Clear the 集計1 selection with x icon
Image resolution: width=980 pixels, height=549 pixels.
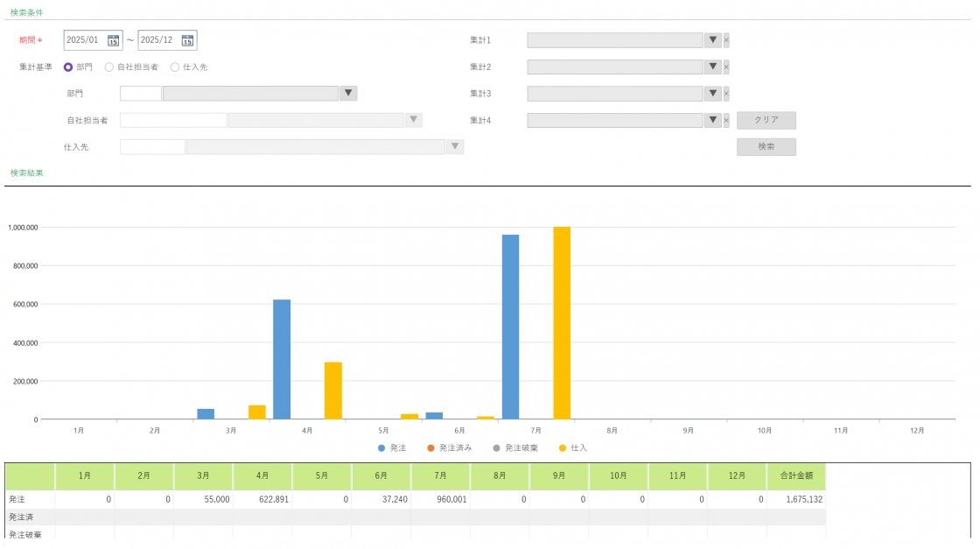point(726,40)
